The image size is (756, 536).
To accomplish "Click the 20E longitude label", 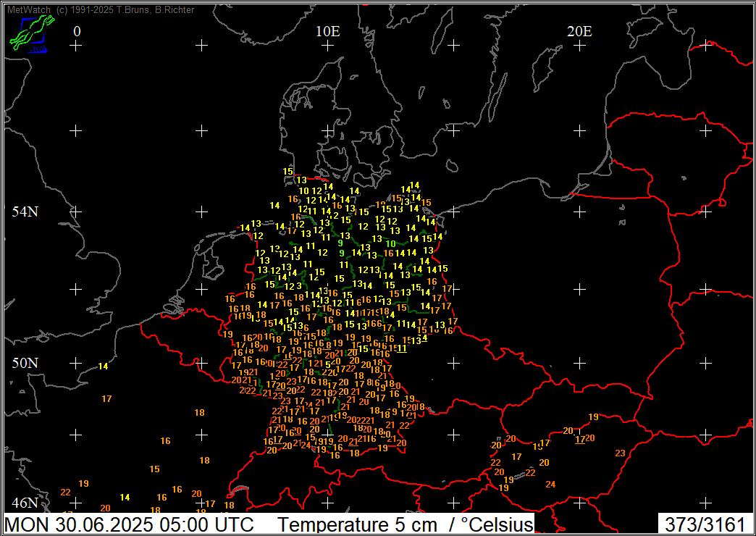I will coord(579,31).
